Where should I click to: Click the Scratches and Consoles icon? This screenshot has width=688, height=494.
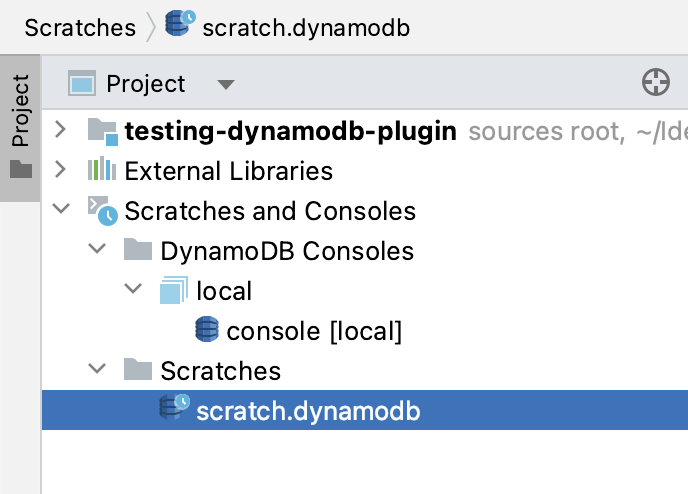coord(103,210)
